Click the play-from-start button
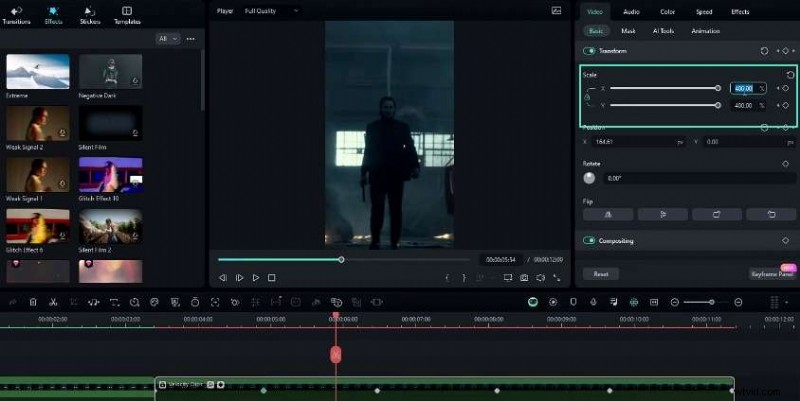Viewport: 800px width, 401px height. pos(239,278)
